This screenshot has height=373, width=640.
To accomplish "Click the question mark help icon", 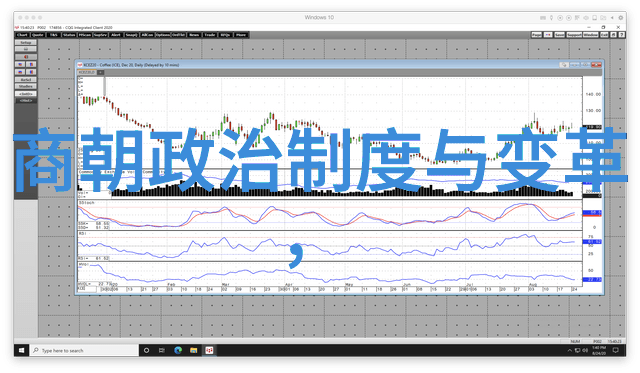I will click(x=621, y=35).
